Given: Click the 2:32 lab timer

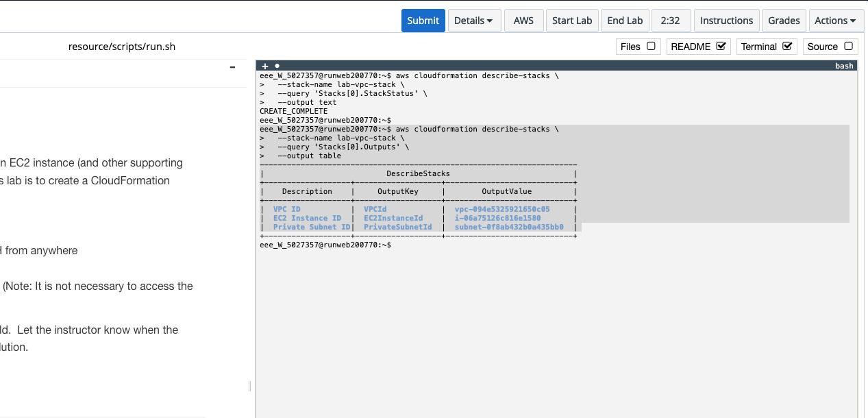Looking at the screenshot, I should tap(670, 21).
